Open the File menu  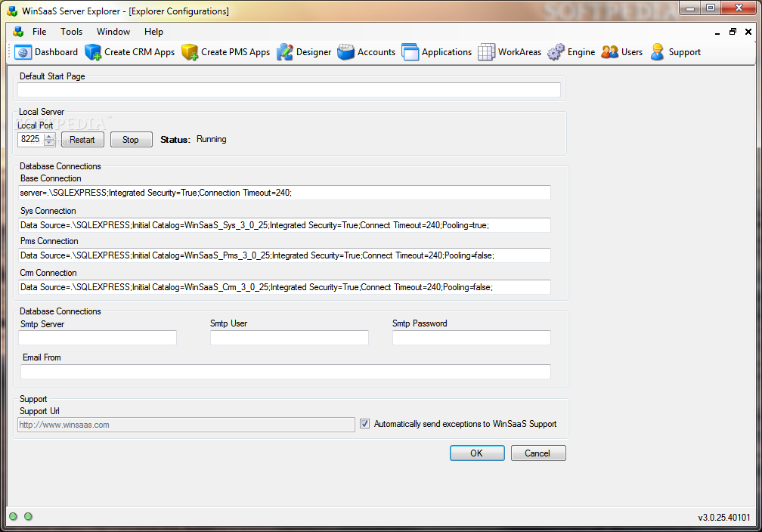pos(39,32)
